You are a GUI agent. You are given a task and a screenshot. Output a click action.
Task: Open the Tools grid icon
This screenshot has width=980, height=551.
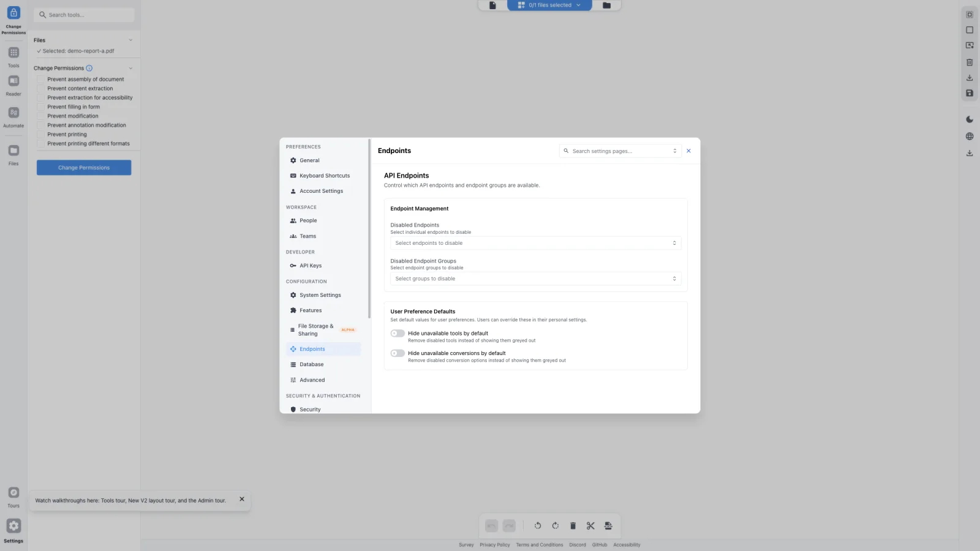pos(13,53)
